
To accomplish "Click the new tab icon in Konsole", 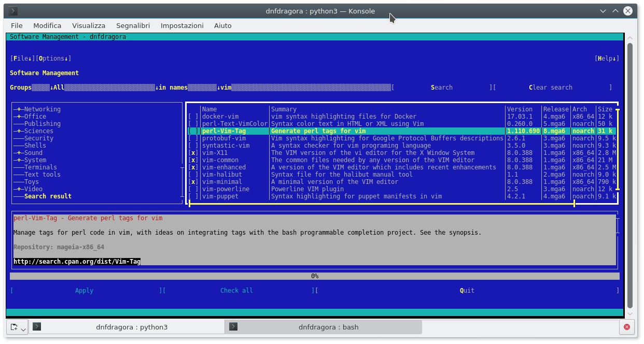I will click(x=14, y=327).
